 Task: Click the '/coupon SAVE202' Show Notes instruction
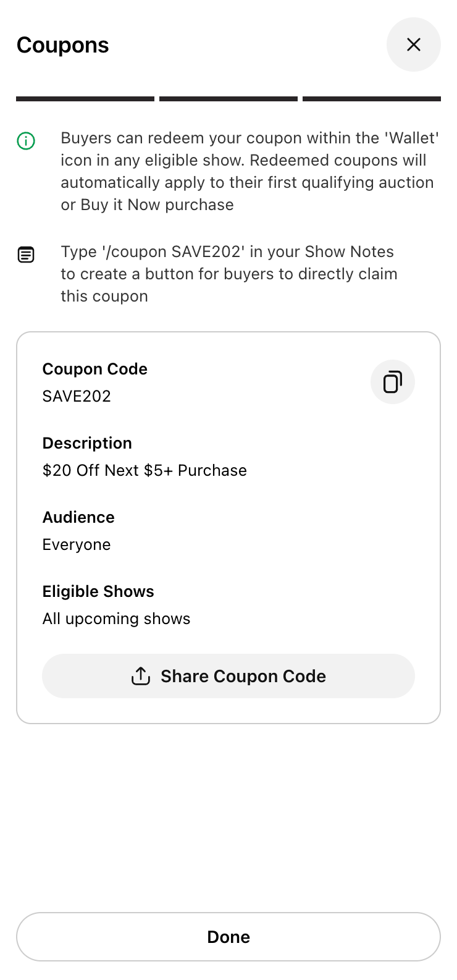[x=228, y=274]
